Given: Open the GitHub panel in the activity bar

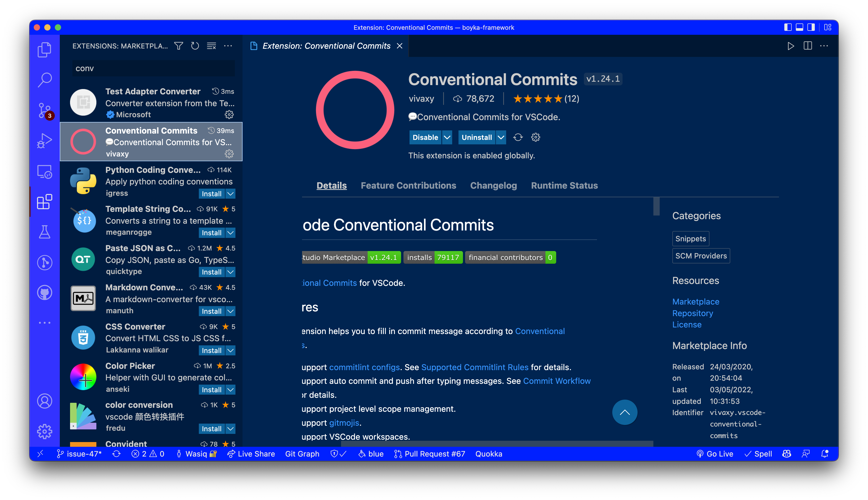Looking at the screenshot, I should click(45, 292).
